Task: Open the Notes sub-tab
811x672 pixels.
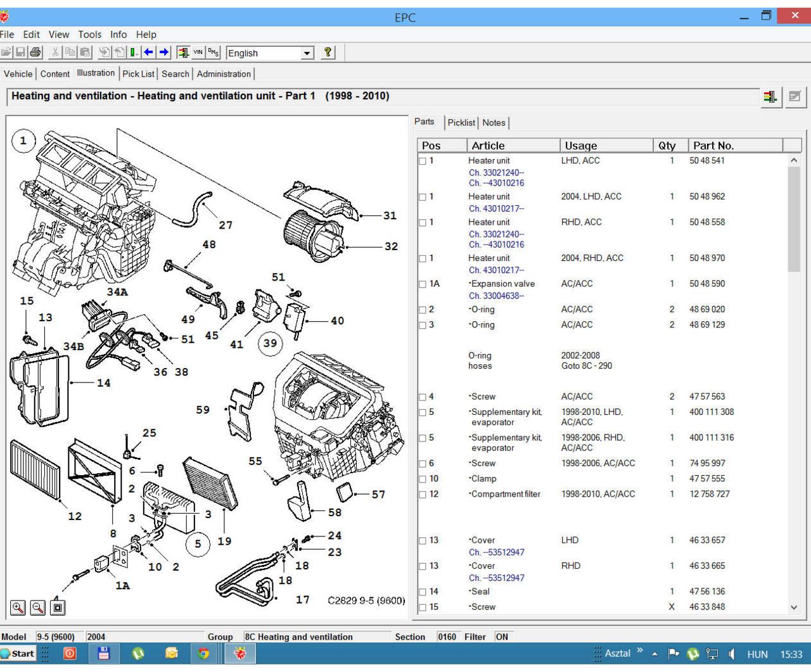Action: click(494, 123)
